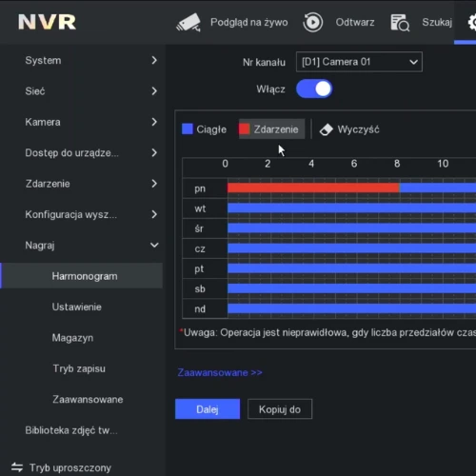Click the blue schedule bar on śr row
This screenshot has height=476, width=476.
click(351, 228)
